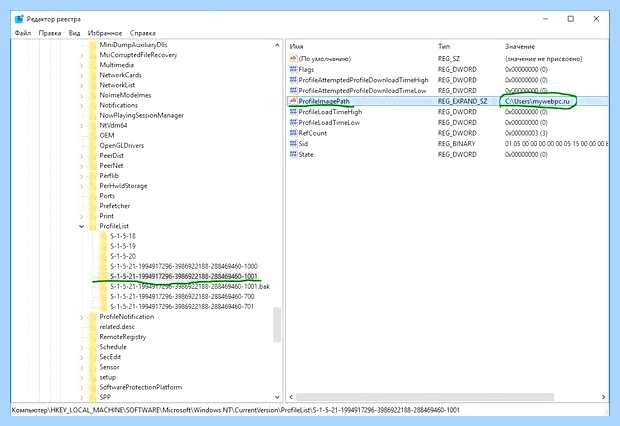This screenshot has width=620, height=426.
Task: Select the MsiCorruptedFileRecovery key
Action: 138,55
